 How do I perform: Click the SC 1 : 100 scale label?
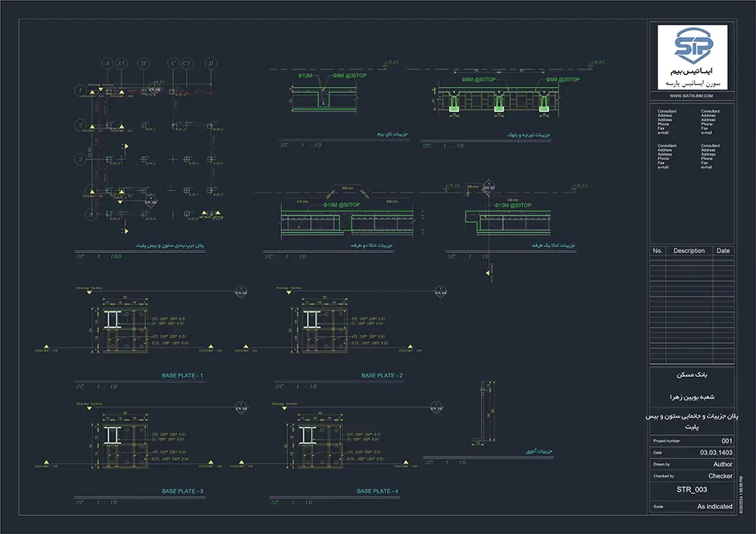coord(99,257)
